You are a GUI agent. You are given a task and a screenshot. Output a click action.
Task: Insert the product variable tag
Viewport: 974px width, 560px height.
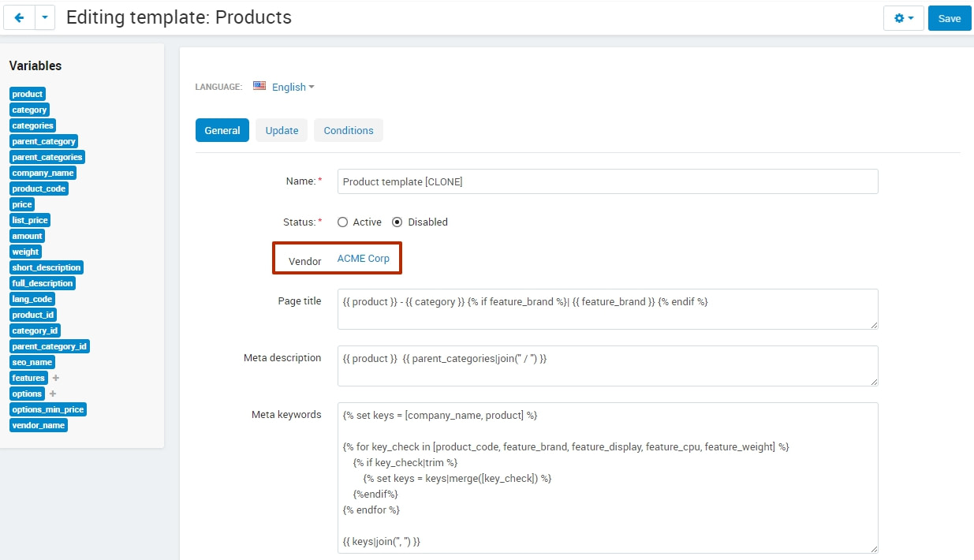click(x=28, y=94)
